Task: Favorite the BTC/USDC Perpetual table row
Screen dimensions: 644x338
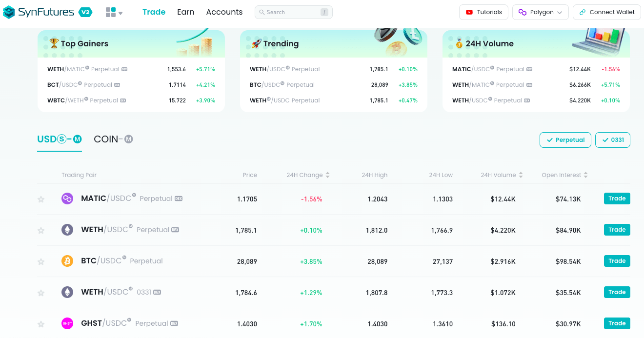Action: click(x=41, y=261)
